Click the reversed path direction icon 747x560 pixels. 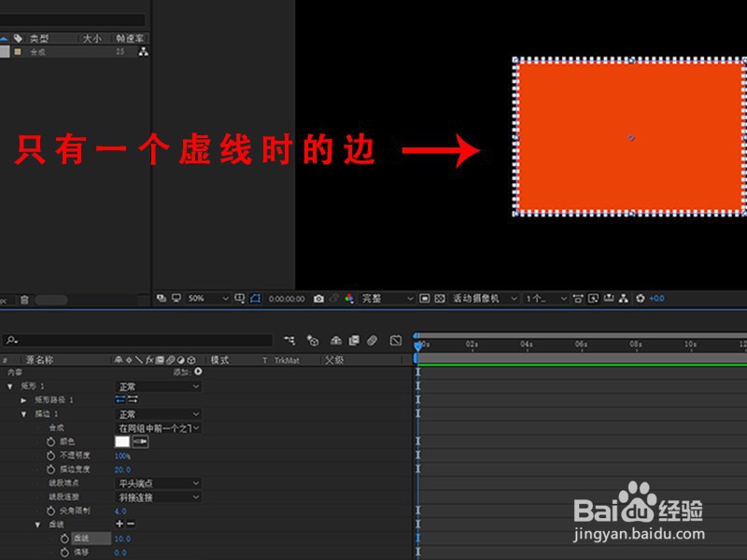coord(133,399)
